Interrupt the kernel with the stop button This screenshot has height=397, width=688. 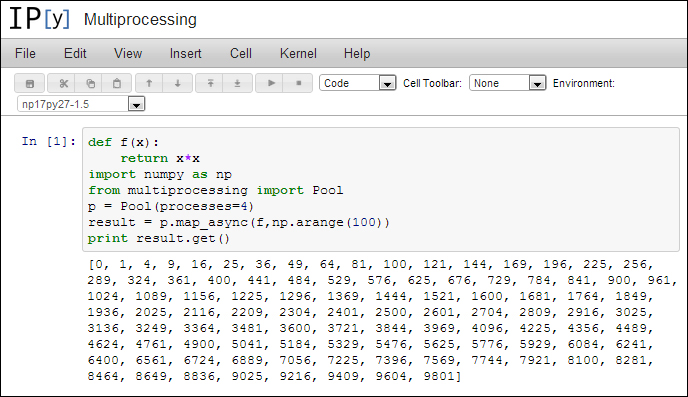click(x=298, y=83)
